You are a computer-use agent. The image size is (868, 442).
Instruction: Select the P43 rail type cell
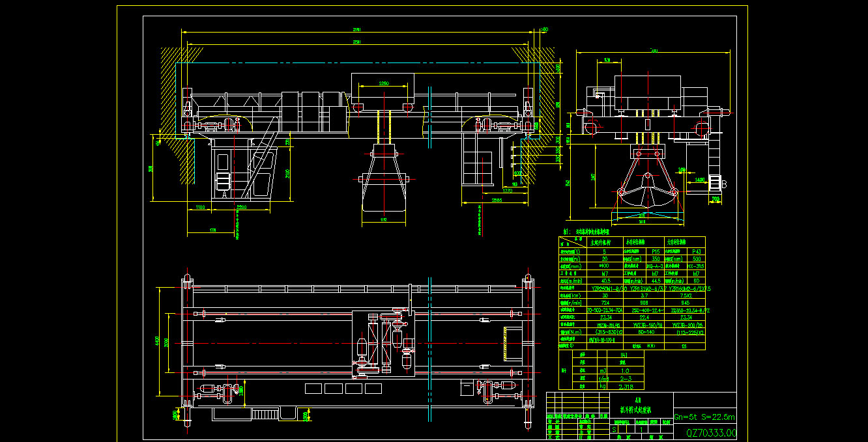pos(696,251)
